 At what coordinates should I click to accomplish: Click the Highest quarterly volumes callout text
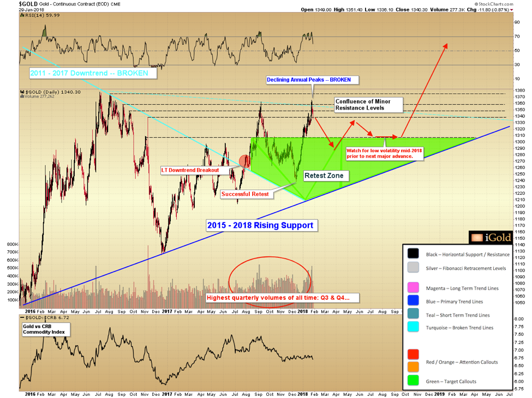[x=282, y=298]
